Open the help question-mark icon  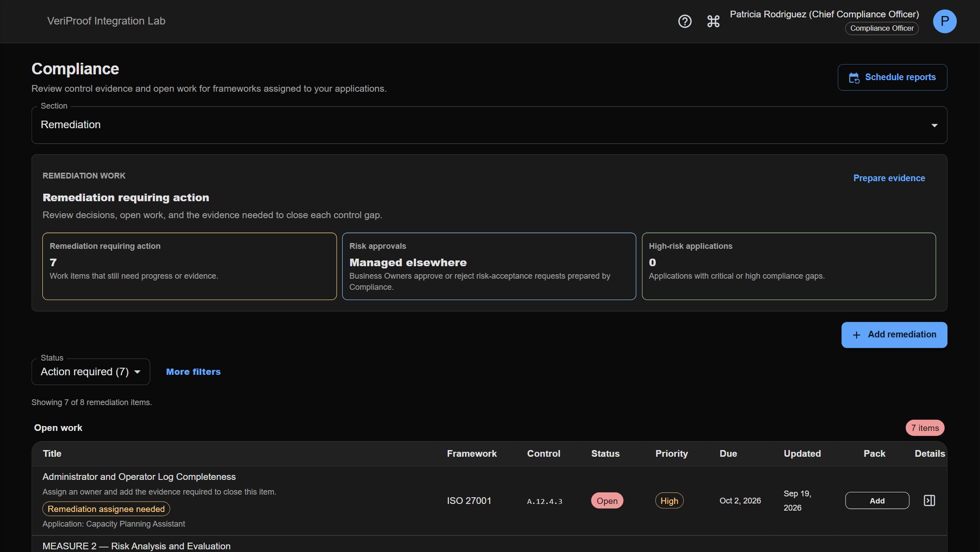click(x=685, y=21)
